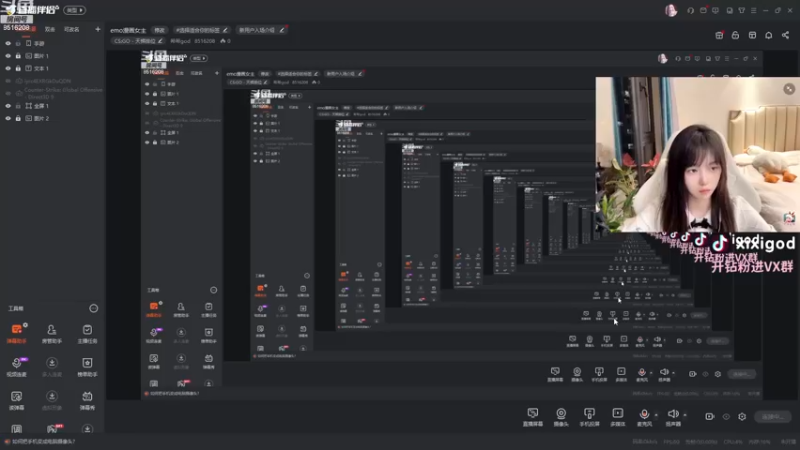
Task: Hide the 手游 source layer
Action: (x=8, y=43)
